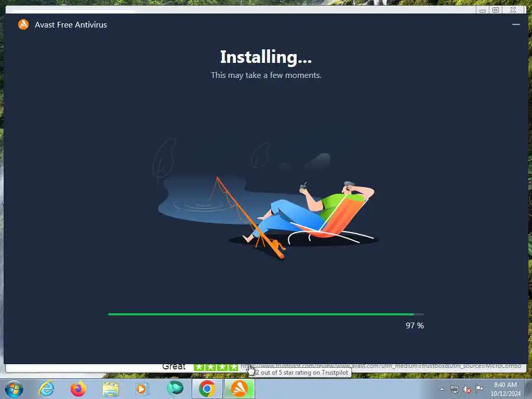Viewport: 532px width, 399px height.
Task: Open the teal round app in taskbar
Action: (175, 388)
